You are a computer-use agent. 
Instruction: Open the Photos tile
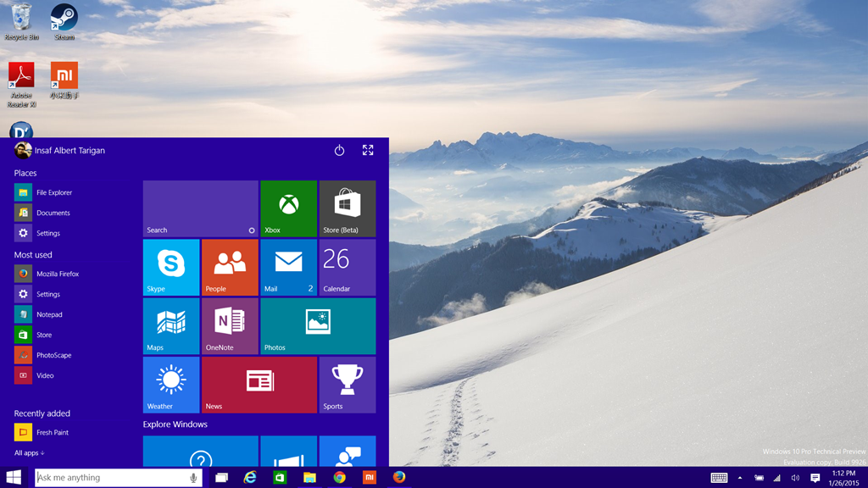318,326
